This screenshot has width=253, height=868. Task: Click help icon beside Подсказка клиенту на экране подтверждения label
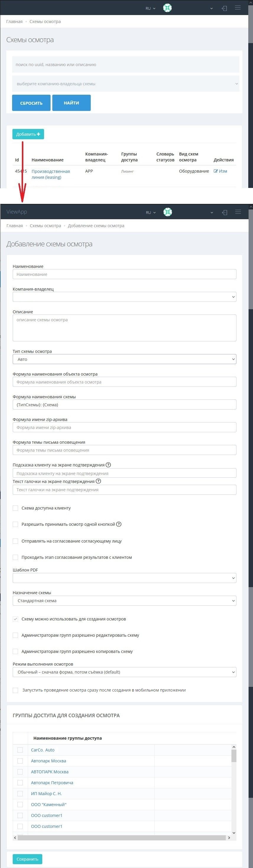[x=108, y=465]
